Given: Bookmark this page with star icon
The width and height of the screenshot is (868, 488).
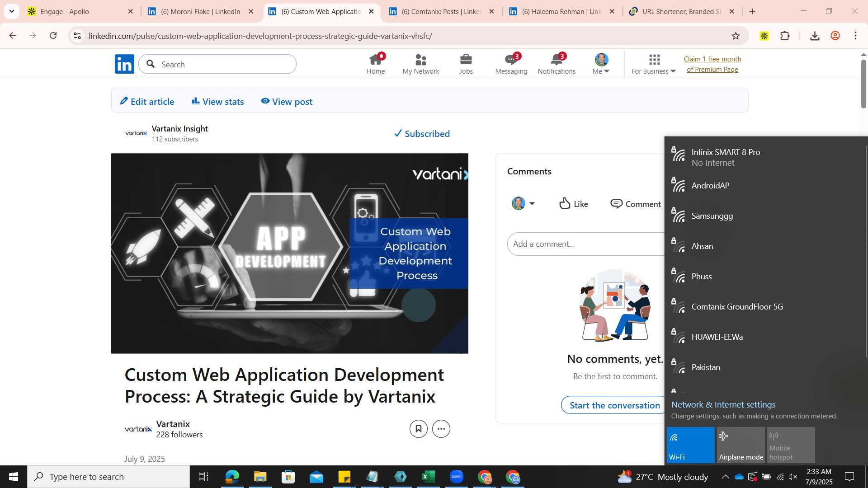Looking at the screenshot, I should pos(736,36).
